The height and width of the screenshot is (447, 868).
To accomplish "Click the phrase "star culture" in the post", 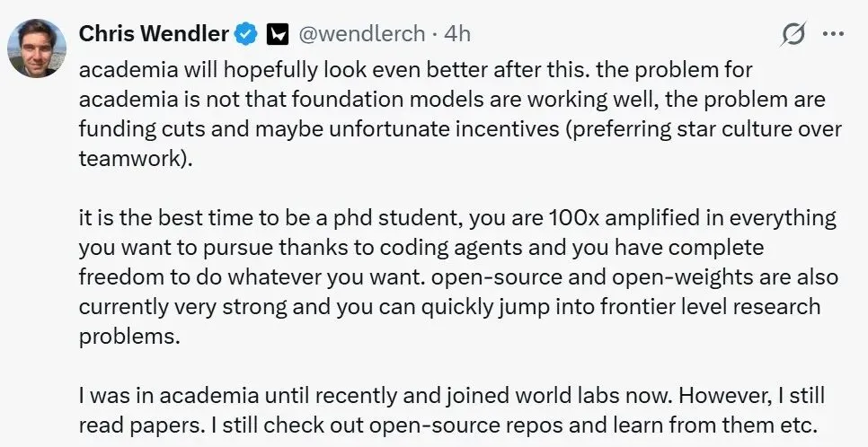I will [x=737, y=129].
